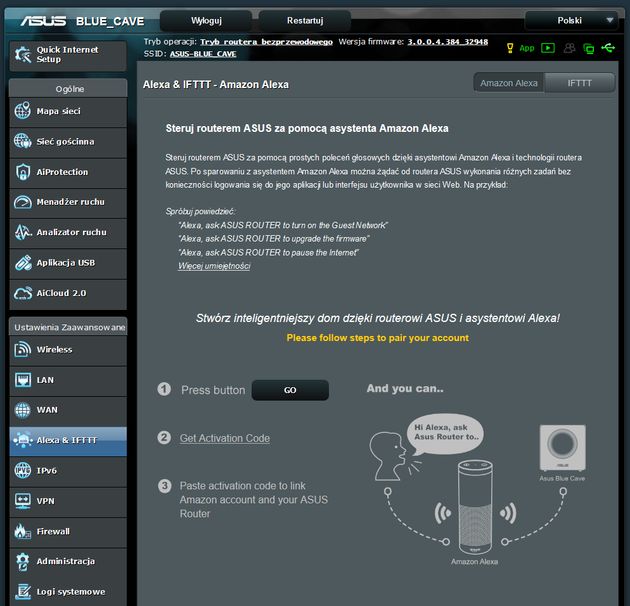Click the Quick Internet Setup wand icon
Image resolution: width=630 pixels, height=606 pixels.
click(x=22, y=55)
